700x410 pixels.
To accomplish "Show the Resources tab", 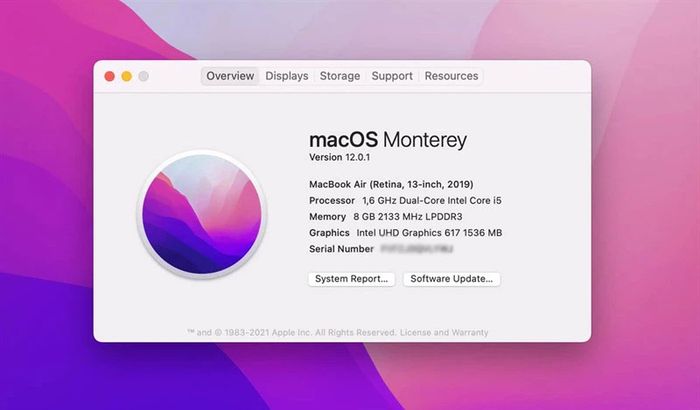I will (x=451, y=76).
